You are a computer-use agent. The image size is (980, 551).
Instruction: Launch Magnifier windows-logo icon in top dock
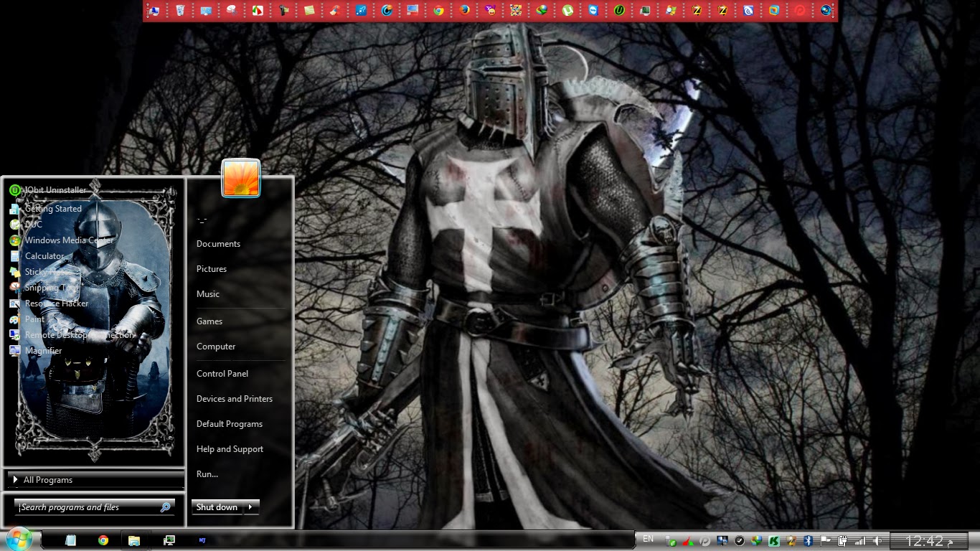pos(671,11)
